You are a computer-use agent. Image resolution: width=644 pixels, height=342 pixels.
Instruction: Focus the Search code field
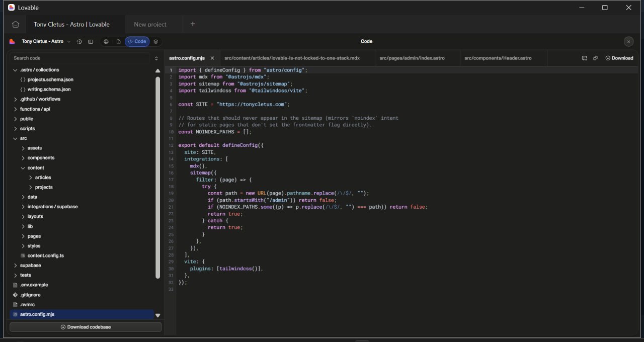click(x=80, y=58)
